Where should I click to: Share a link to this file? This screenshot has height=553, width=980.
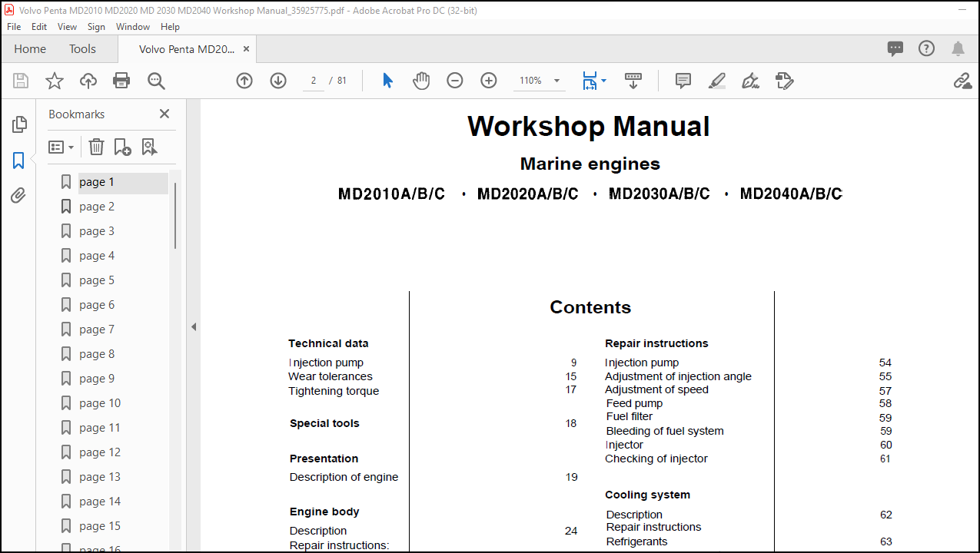(962, 81)
